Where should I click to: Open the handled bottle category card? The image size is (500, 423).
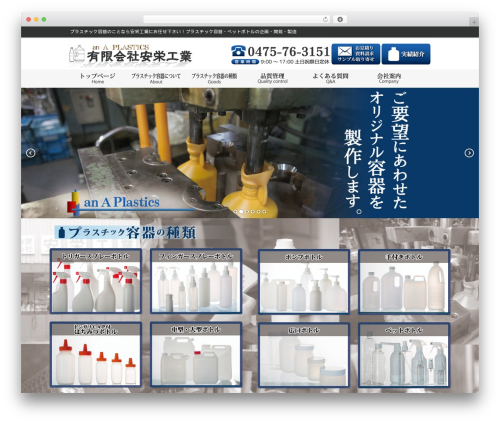coord(404,282)
